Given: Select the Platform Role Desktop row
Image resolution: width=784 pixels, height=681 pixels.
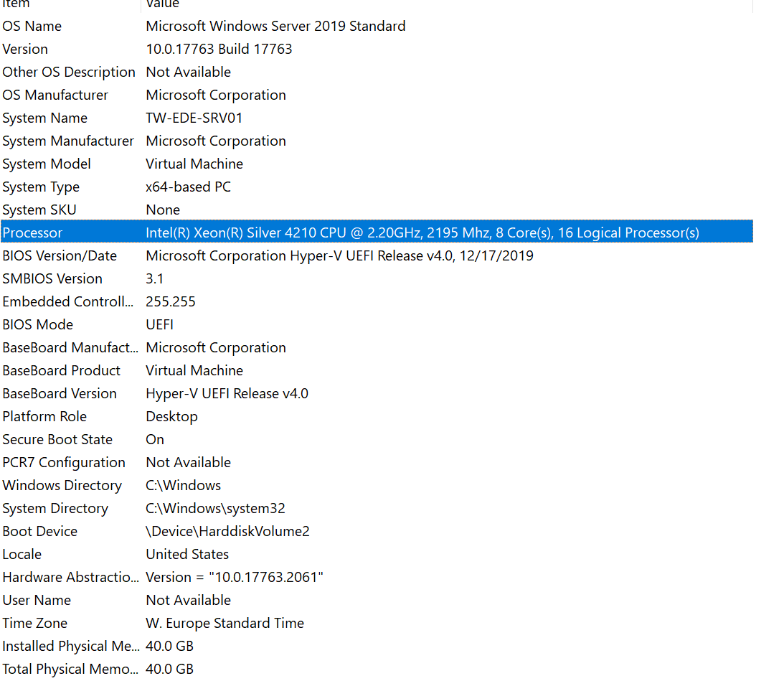Looking at the screenshot, I should click(x=171, y=417).
